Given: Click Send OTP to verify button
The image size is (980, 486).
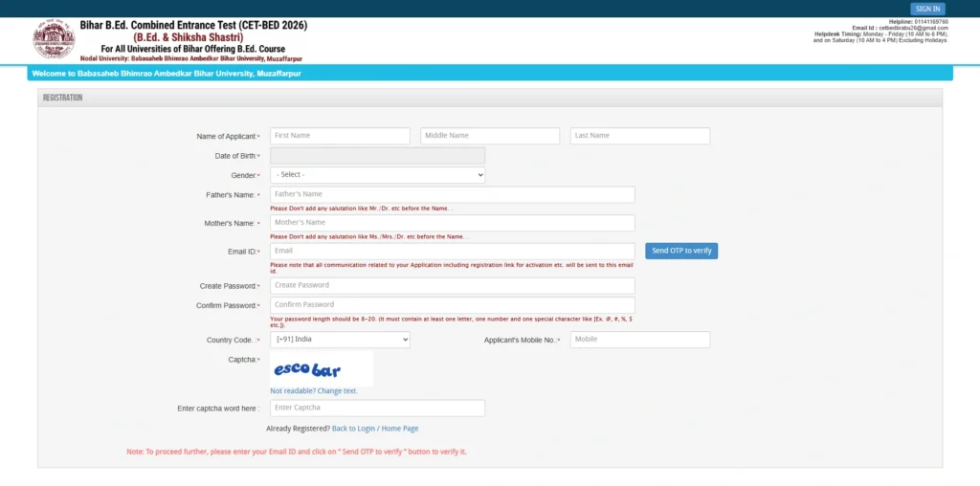Looking at the screenshot, I should click(681, 251).
